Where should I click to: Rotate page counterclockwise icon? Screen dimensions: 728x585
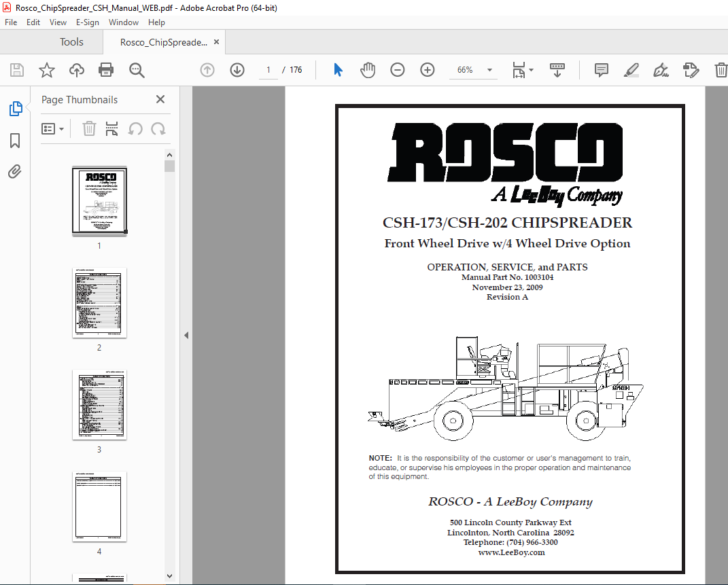[x=135, y=128]
